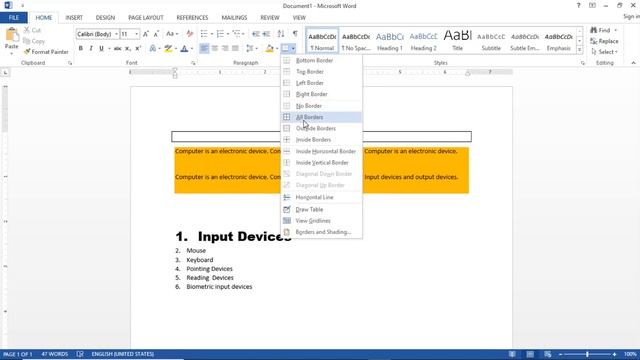Sort the selected text
The height and width of the screenshot is (360, 640).
281,34
